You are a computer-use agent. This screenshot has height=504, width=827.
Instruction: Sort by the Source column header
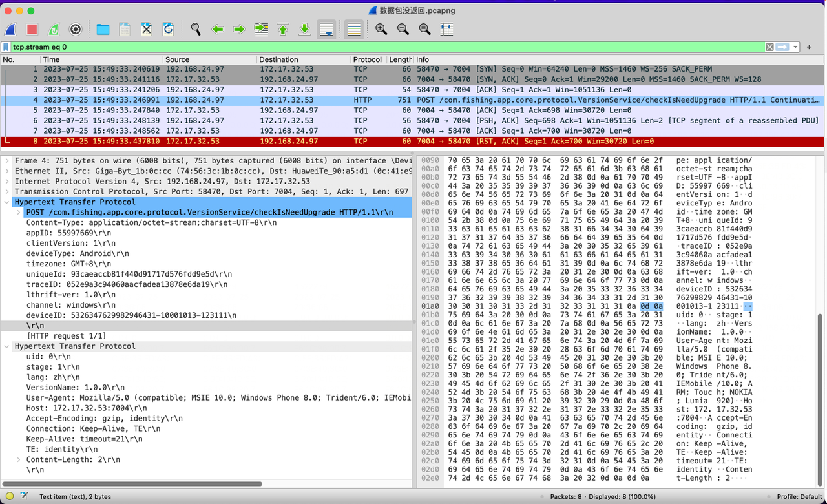(209, 59)
